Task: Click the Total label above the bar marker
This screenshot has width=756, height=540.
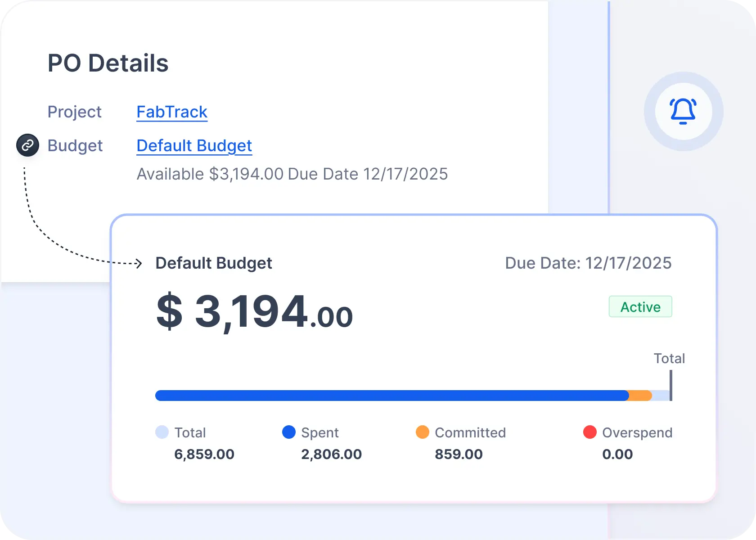Action: pyautogui.click(x=669, y=358)
